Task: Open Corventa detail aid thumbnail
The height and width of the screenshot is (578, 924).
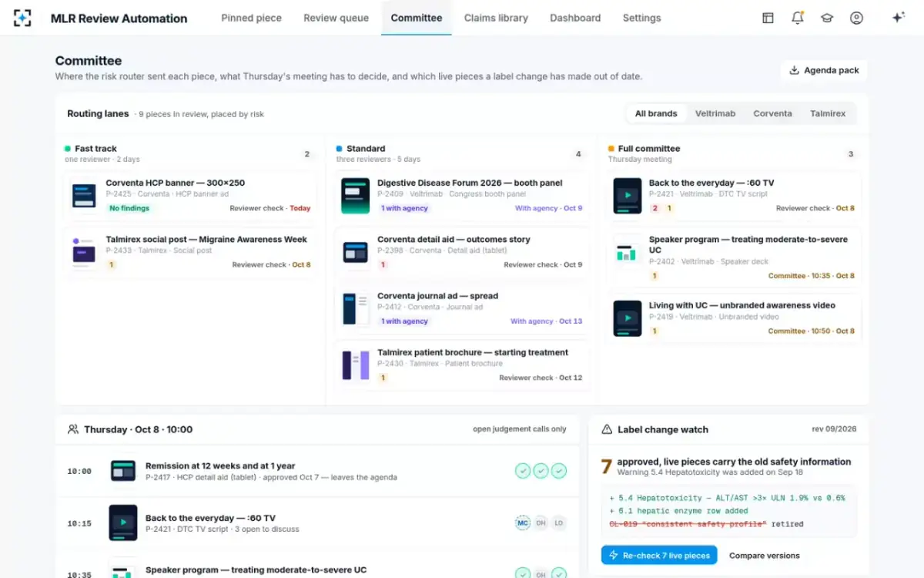Action: click(x=356, y=252)
